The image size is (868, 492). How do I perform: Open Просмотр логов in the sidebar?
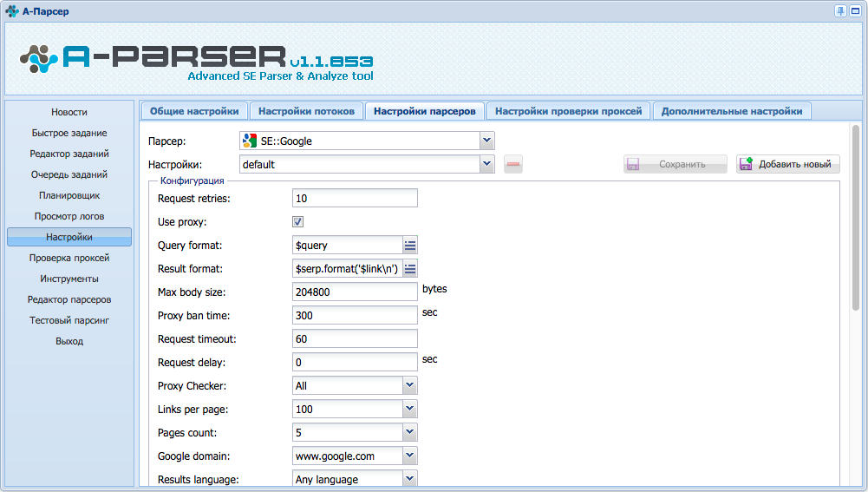tap(69, 216)
